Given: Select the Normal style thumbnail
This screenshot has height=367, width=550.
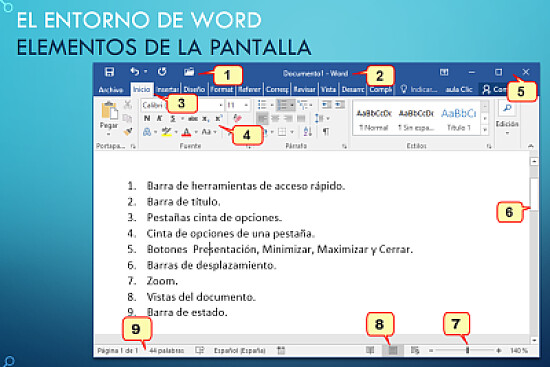Looking at the screenshot, I should (374, 119).
